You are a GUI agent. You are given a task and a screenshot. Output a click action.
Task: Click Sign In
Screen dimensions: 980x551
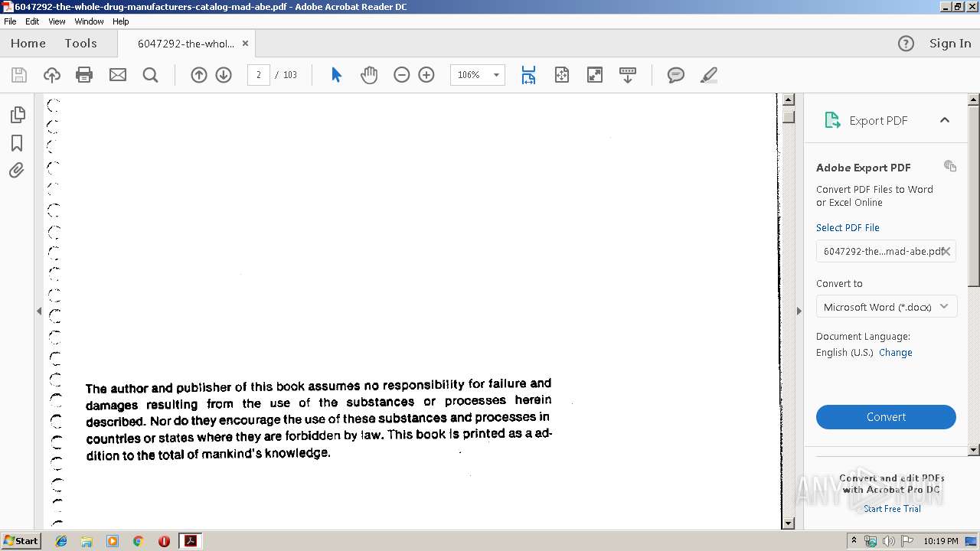pyautogui.click(x=950, y=44)
